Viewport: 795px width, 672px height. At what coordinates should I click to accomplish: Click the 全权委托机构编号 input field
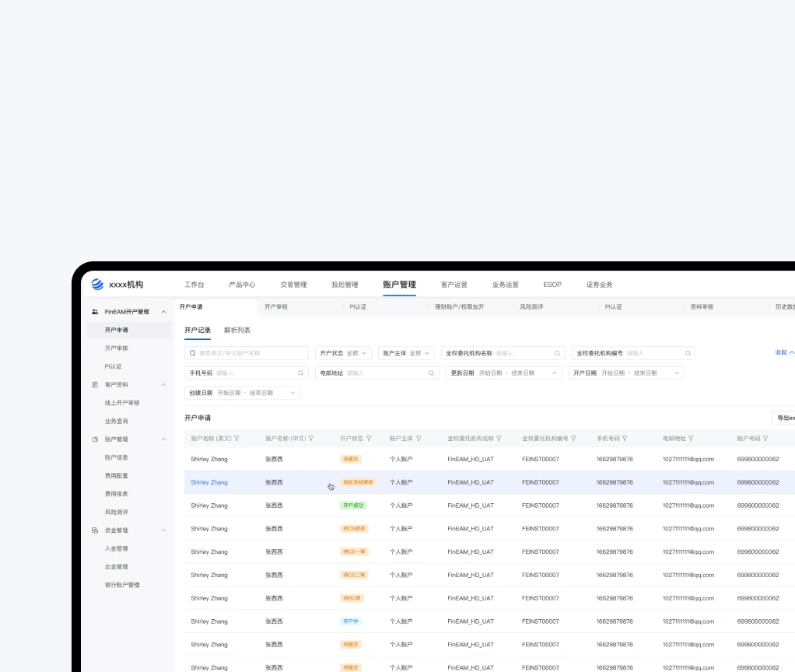[x=634, y=353]
